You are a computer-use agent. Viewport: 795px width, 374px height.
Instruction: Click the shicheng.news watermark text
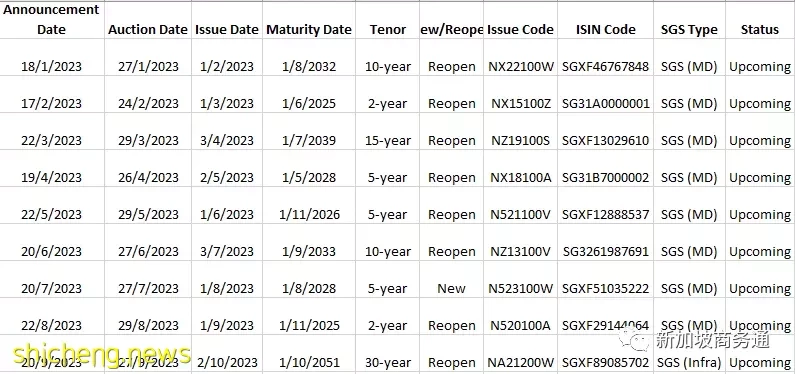tap(102, 353)
